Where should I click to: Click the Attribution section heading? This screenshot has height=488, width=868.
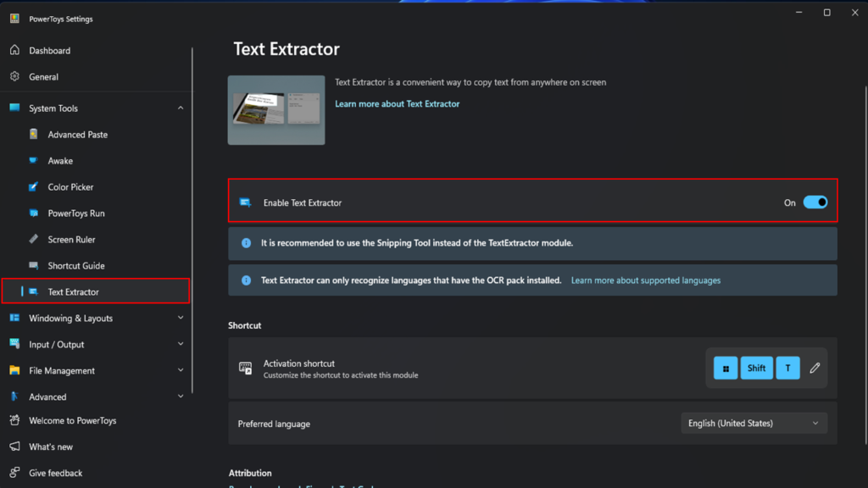(250, 473)
